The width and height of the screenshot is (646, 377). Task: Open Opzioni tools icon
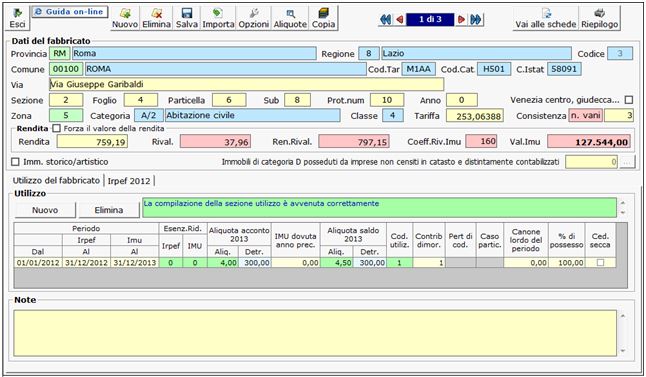pos(254,18)
